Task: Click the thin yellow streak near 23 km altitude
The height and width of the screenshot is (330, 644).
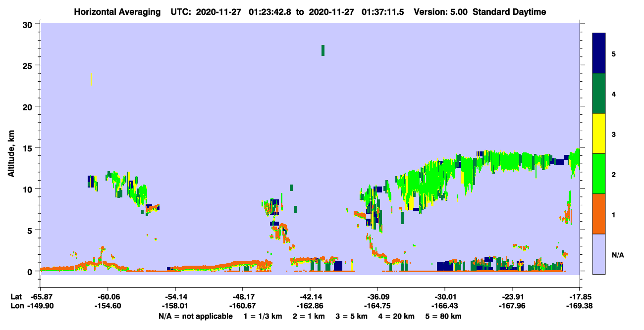Action: tap(91, 79)
